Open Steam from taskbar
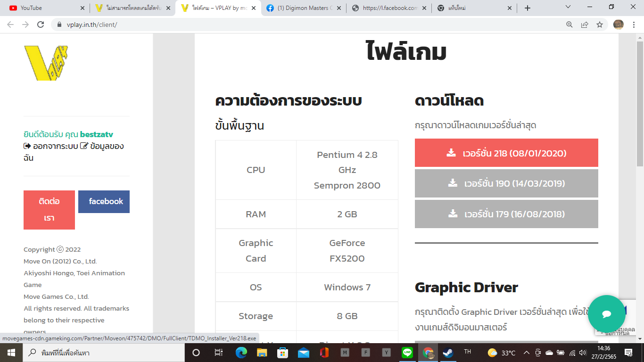The height and width of the screenshot is (362, 644). (448, 353)
